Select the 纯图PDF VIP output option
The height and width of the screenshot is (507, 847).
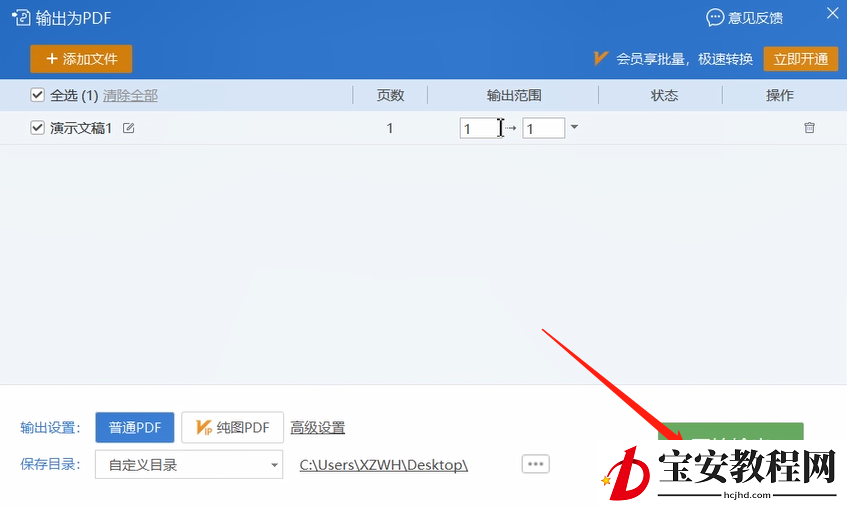coord(232,428)
